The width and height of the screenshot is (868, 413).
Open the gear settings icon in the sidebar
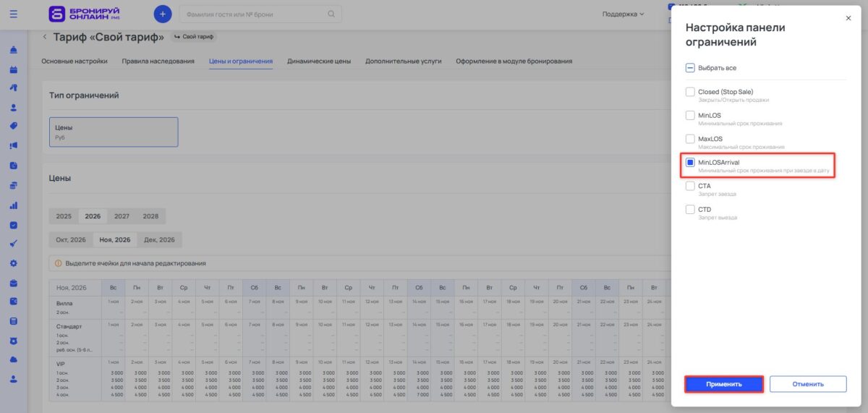[x=14, y=263]
